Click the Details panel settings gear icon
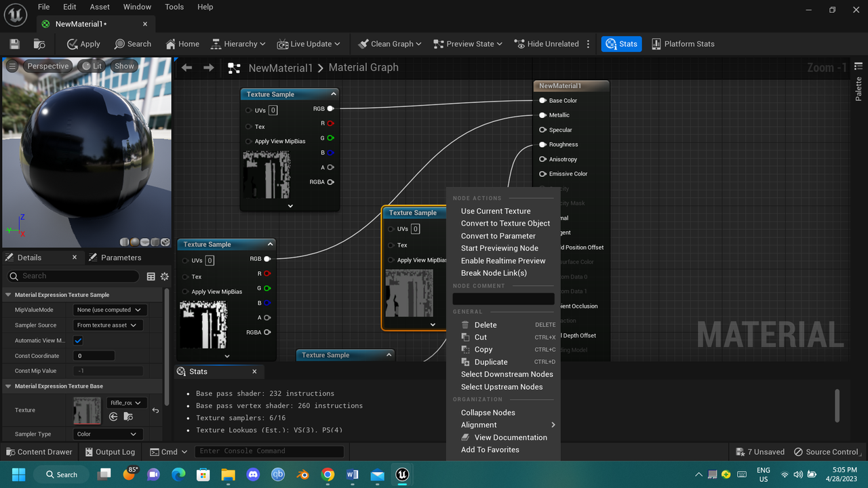Screen dimensions: 868x488 (164, 277)
